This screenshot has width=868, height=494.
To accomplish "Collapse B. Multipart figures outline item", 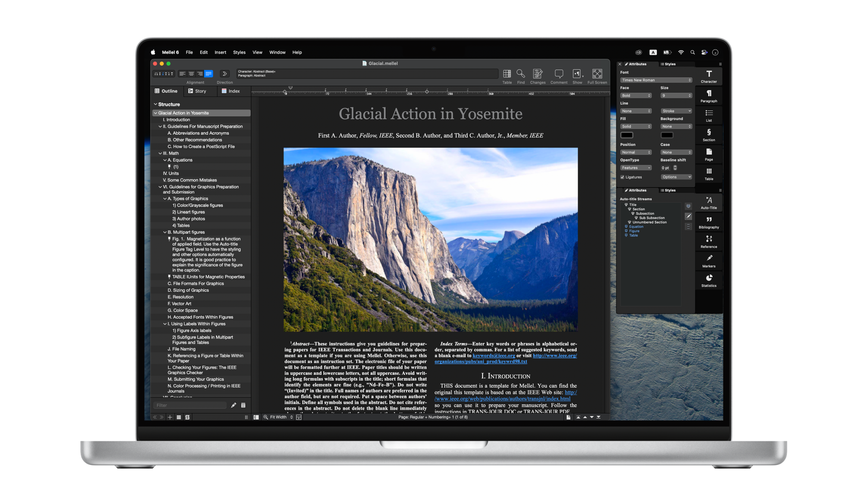I will point(165,232).
